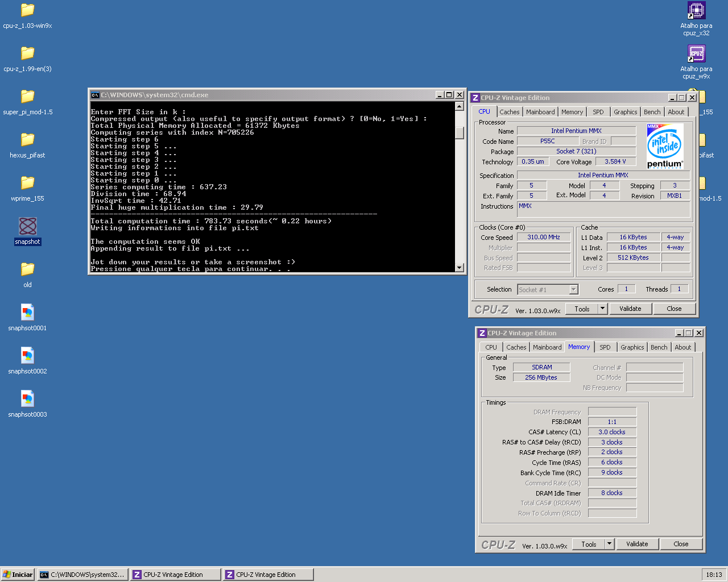The width and height of the screenshot is (728, 582).
Task: Open the snaphsot0001 image file
Action: coord(27,313)
